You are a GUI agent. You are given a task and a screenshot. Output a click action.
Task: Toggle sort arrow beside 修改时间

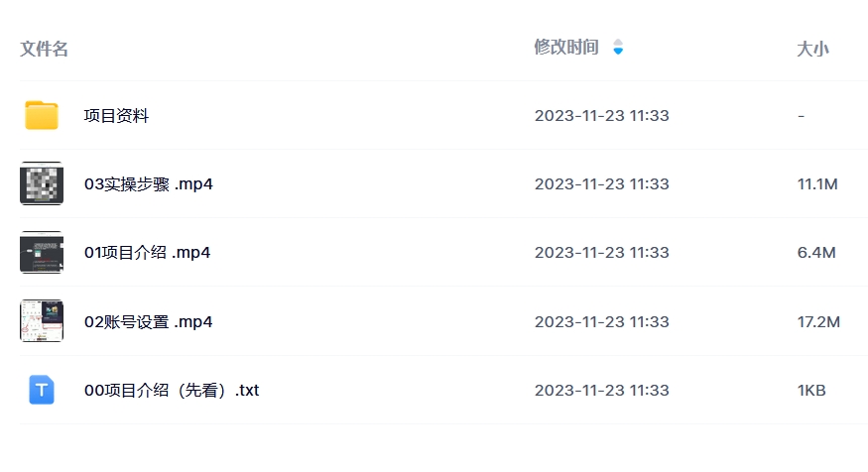(618, 47)
